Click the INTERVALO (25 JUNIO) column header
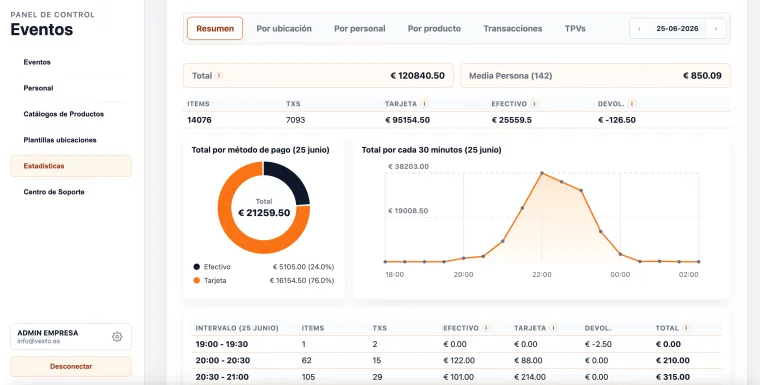The height and width of the screenshot is (385, 760). (x=237, y=328)
